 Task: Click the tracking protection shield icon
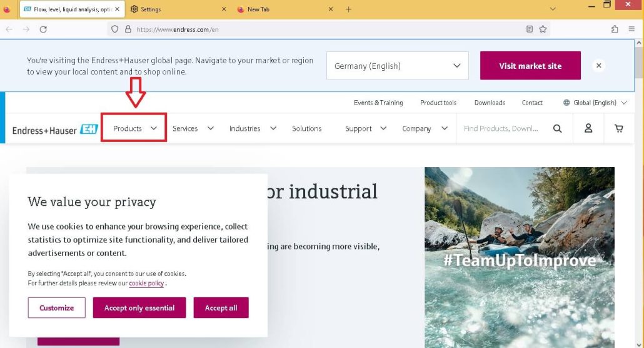pos(115,29)
